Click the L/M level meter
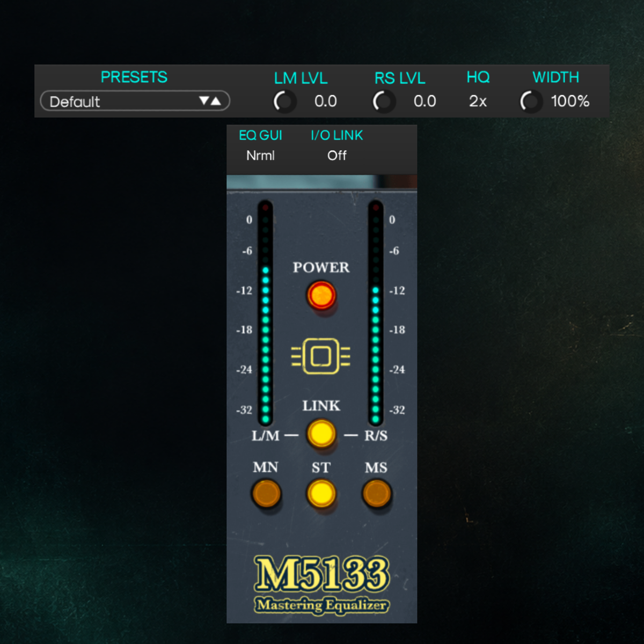The height and width of the screenshot is (644, 644). [265, 313]
